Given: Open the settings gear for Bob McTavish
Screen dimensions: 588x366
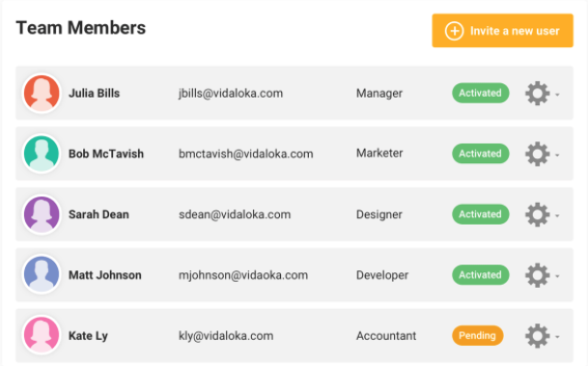Looking at the screenshot, I should tap(538, 154).
